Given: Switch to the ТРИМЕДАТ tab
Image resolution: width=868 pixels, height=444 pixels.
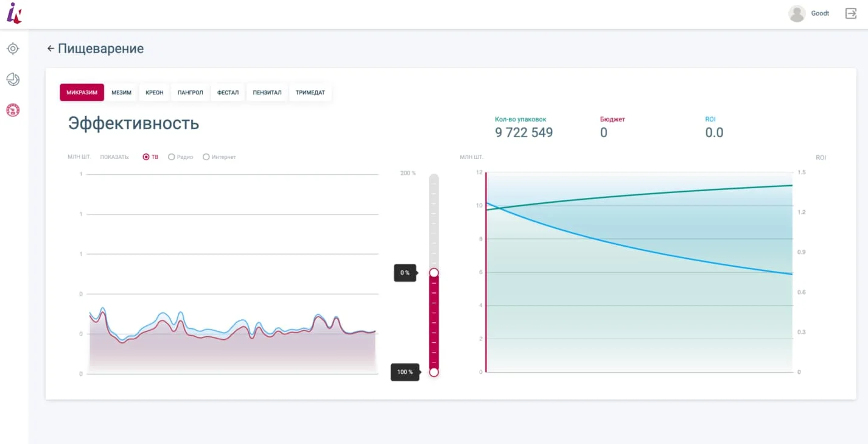Looking at the screenshot, I should click(x=310, y=93).
